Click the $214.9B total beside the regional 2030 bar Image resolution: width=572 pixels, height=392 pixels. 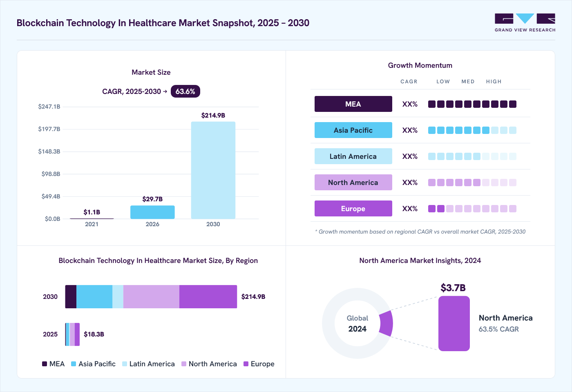pyautogui.click(x=253, y=297)
